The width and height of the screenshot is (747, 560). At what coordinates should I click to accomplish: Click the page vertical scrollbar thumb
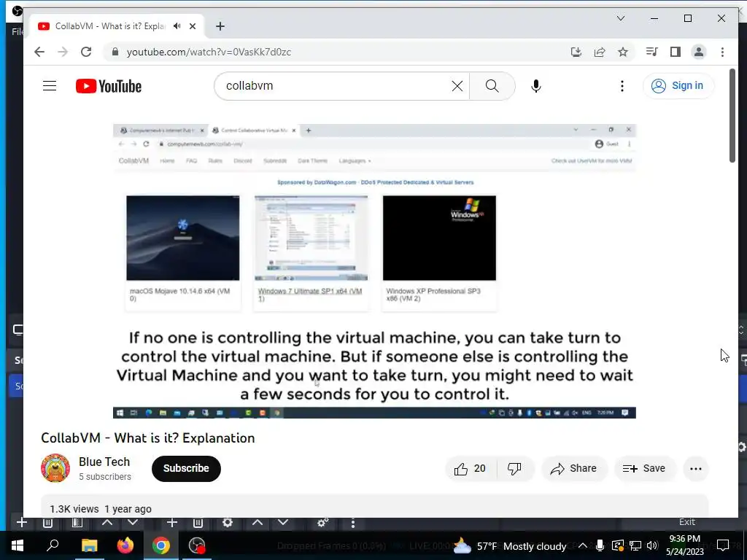point(732,116)
